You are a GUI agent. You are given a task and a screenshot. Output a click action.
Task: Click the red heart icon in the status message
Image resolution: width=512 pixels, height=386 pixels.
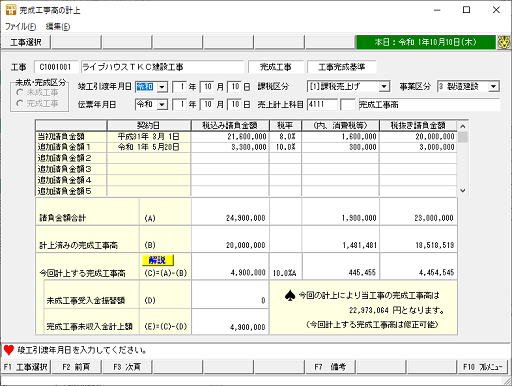point(9,350)
